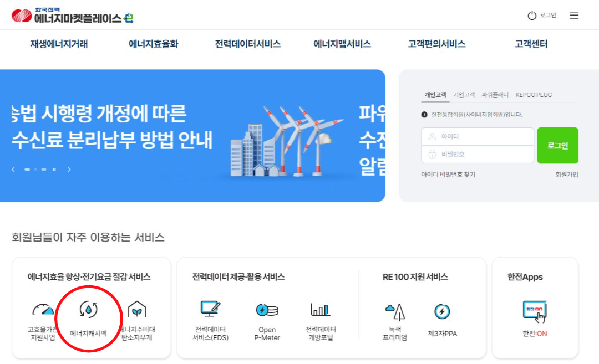Click the green 로그인 button

coord(557,145)
